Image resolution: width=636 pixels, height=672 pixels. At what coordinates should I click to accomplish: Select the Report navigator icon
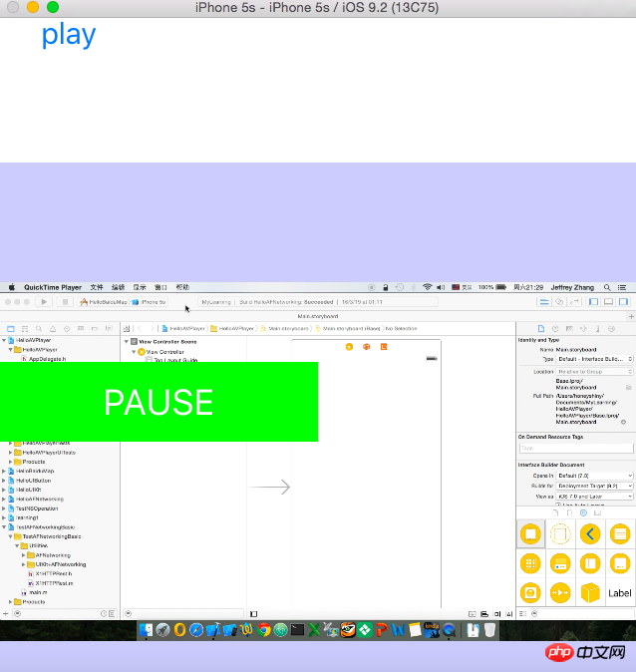(109, 329)
